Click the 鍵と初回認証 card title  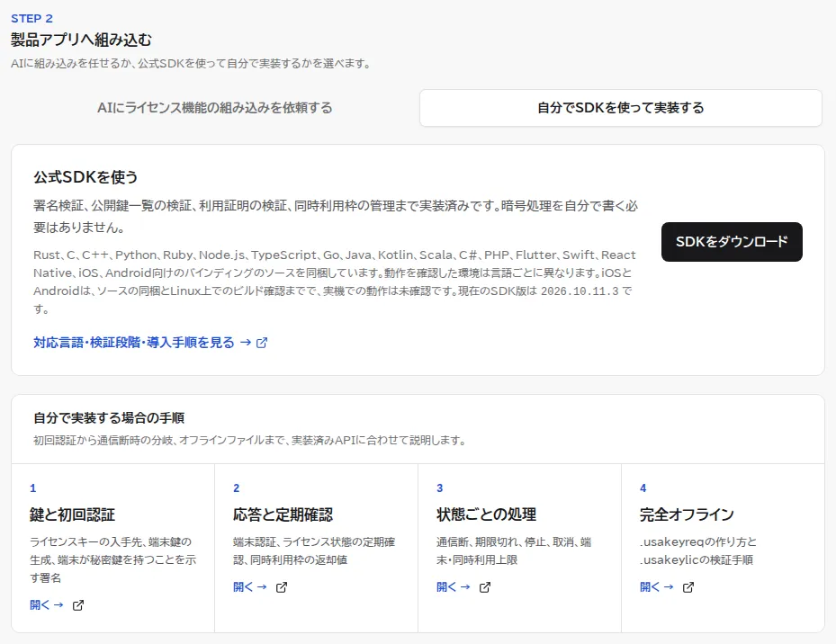click(73, 514)
